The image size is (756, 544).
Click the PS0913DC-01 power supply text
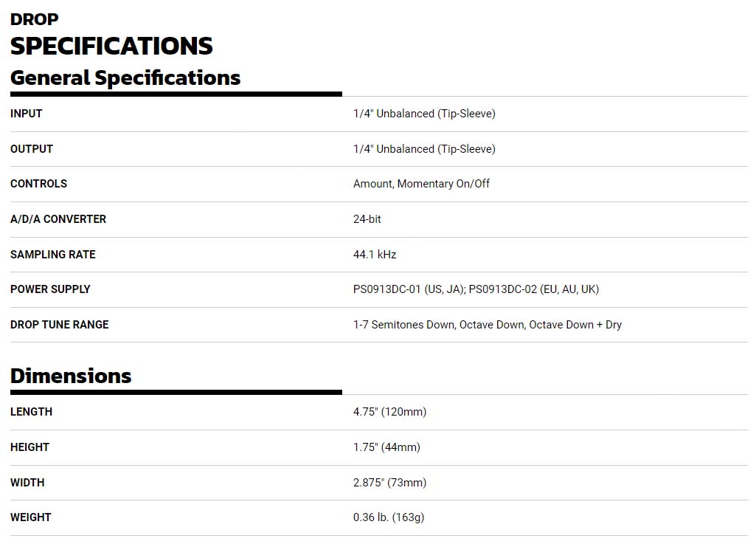407,289
